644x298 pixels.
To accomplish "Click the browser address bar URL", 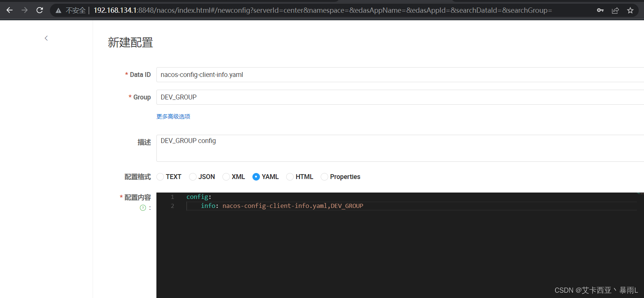I will 323,10.
